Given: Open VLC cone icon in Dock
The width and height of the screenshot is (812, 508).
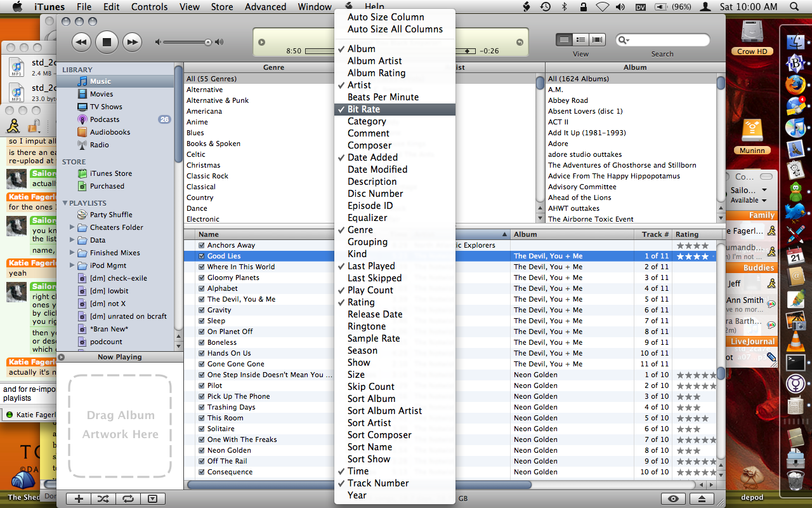Looking at the screenshot, I should pos(795,341).
